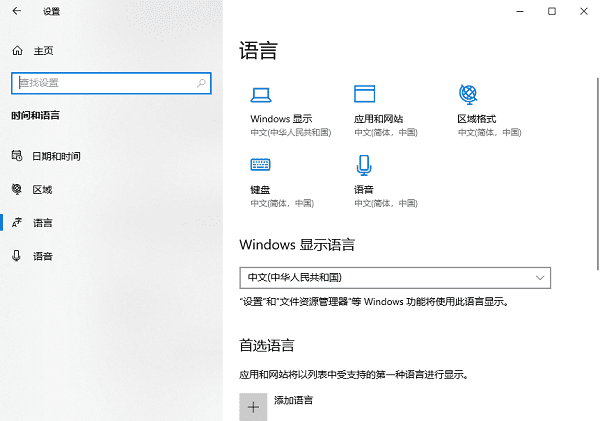600x421 pixels.
Task: Click the 设置 window title
Action: point(51,11)
